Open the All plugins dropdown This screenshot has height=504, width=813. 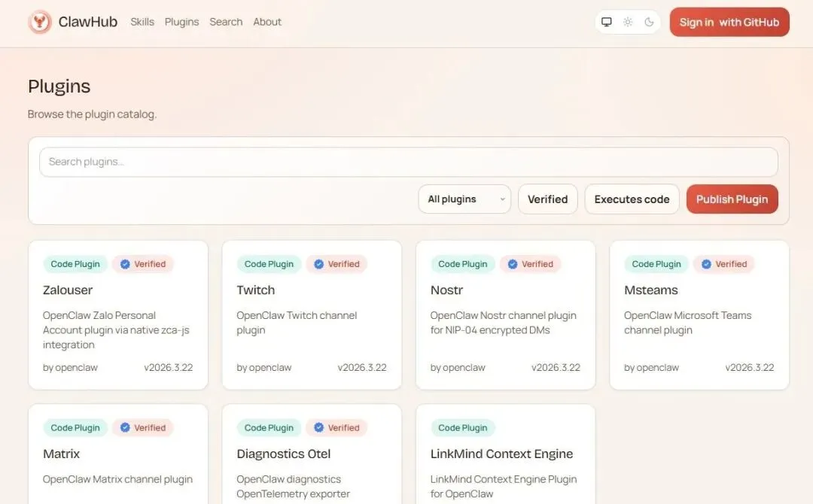click(464, 199)
